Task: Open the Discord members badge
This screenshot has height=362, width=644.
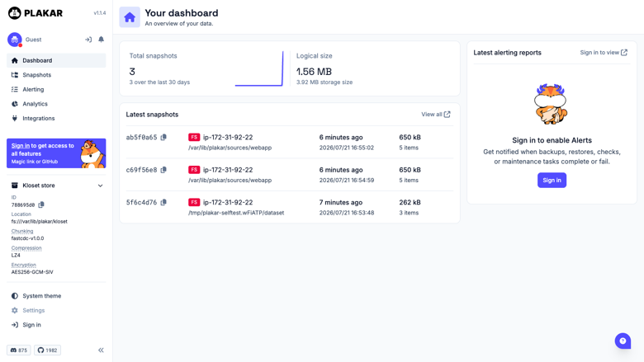Action: click(x=18, y=350)
